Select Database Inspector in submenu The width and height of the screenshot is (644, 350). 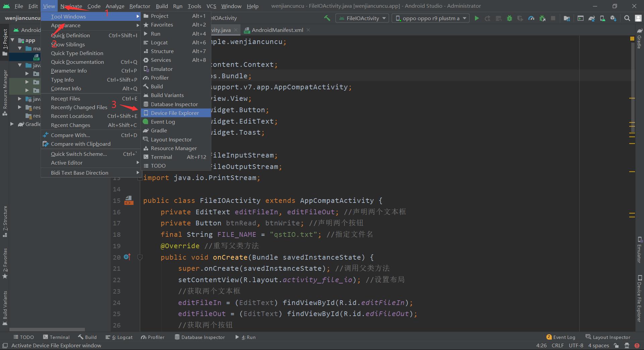175,104
